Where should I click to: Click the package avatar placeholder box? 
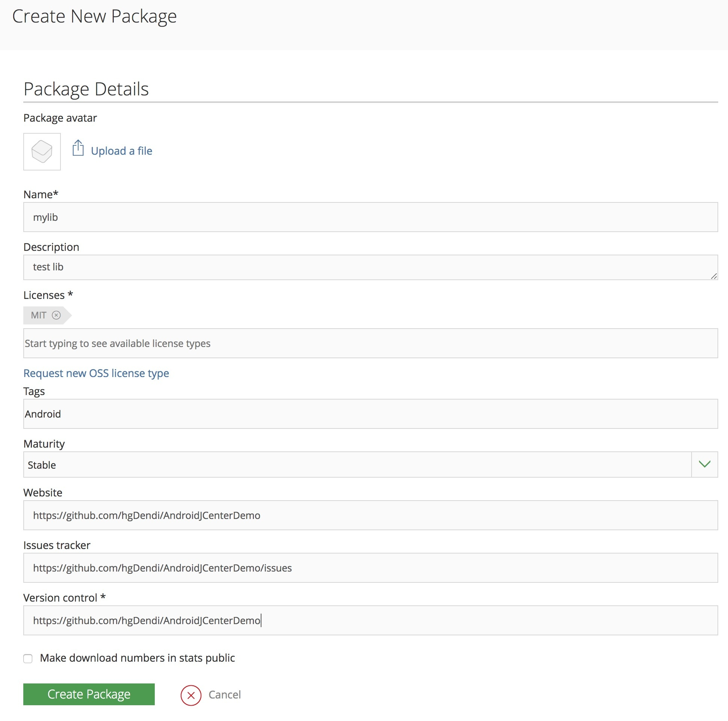42,151
